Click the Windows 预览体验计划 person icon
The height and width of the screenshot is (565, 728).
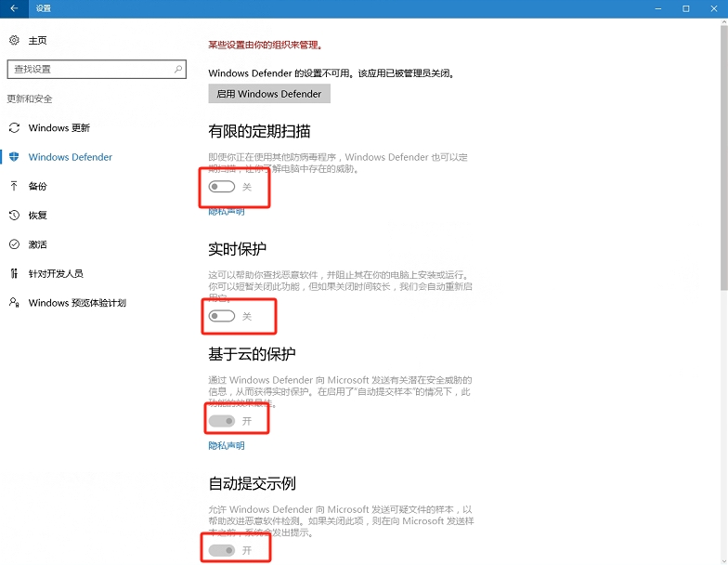pyautogui.click(x=15, y=303)
